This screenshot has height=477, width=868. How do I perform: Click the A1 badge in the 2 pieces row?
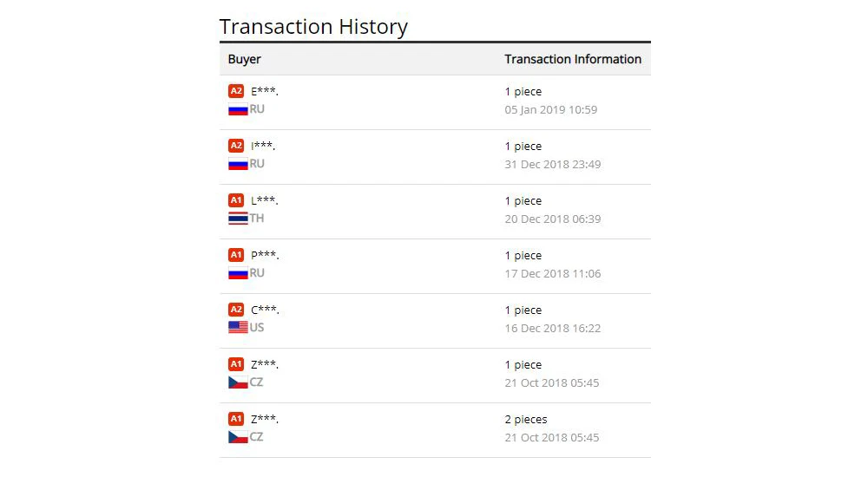236,419
